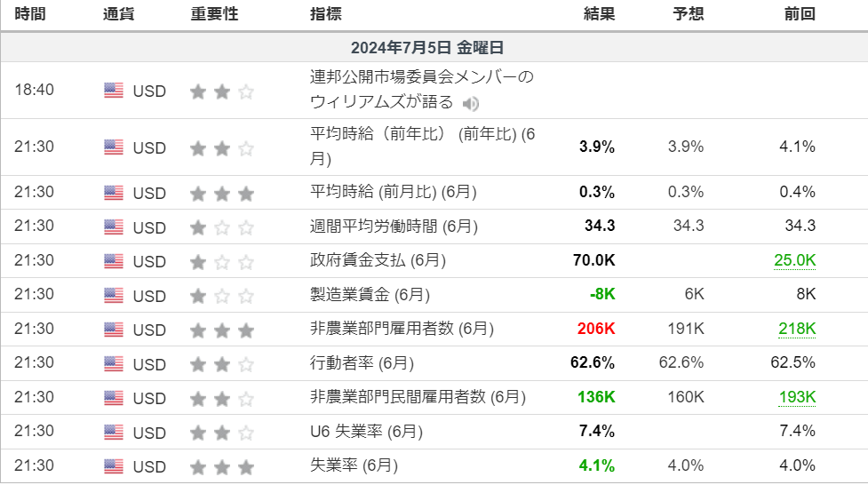Click the 指標 column header
This screenshot has width=868, height=485.
tap(325, 15)
